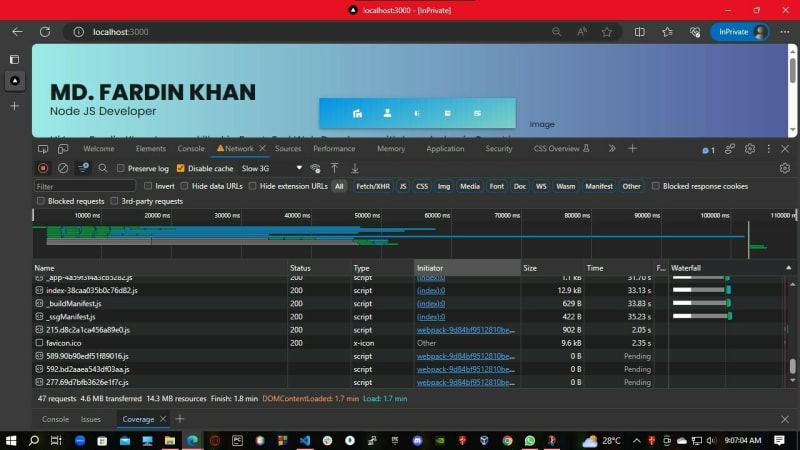Click page vertical scrollbar thumb

coord(792,69)
